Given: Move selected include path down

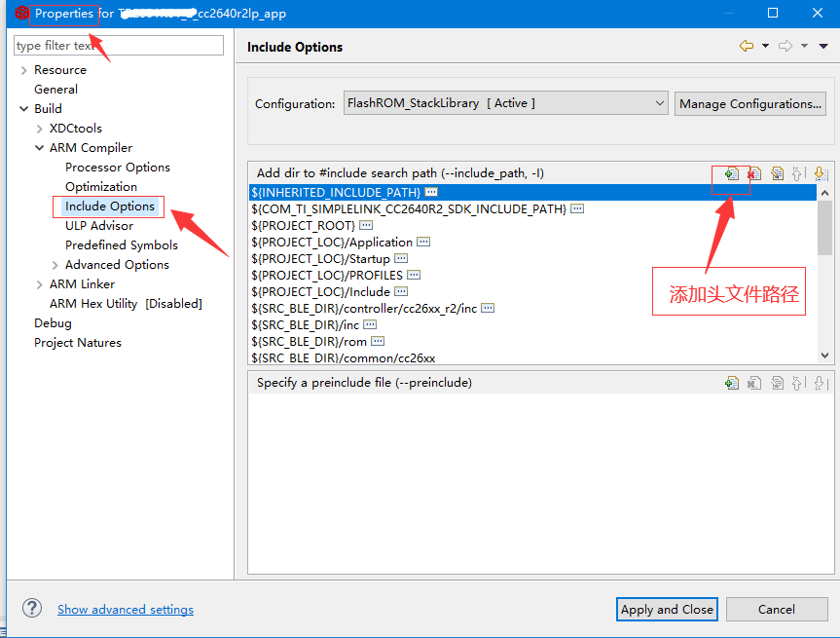Looking at the screenshot, I should click(x=821, y=173).
